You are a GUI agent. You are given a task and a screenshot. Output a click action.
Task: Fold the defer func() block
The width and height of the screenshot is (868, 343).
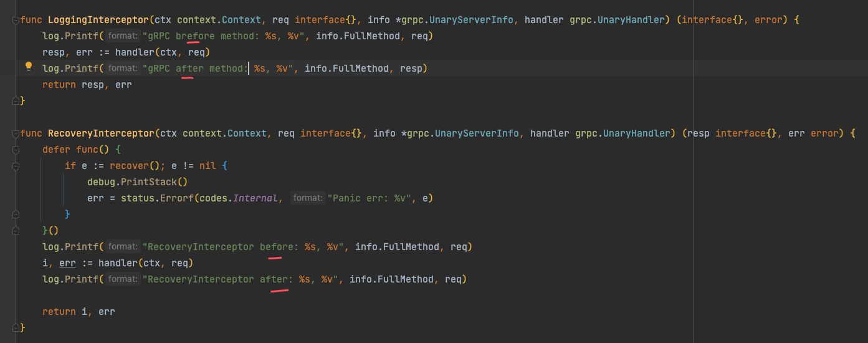(16, 150)
